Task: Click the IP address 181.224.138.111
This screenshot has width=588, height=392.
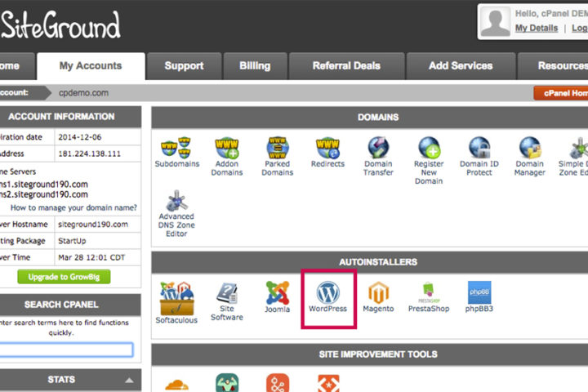Action: coord(89,154)
